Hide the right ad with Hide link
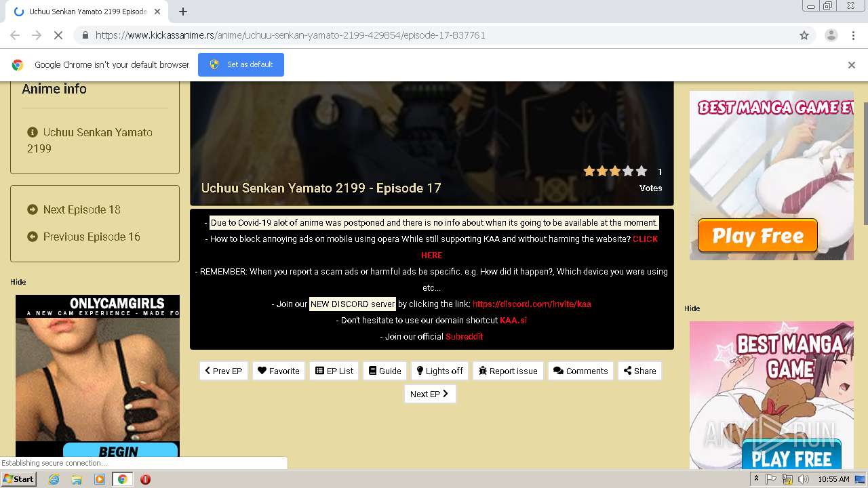This screenshot has height=488, width=868. pyautogui.click(x=692, y=308)
